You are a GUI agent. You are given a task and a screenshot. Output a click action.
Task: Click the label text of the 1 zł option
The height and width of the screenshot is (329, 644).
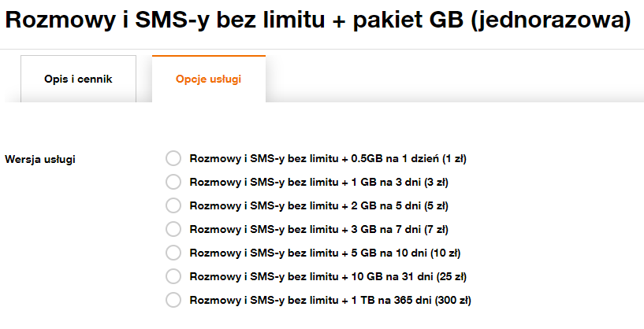pyautogui.click(x=328, y=159)
